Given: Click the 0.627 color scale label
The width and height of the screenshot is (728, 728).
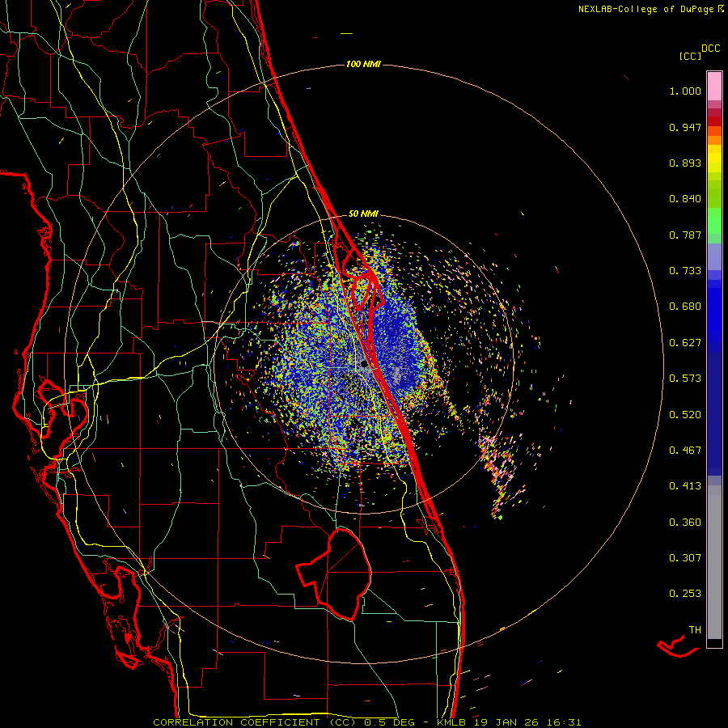Looking at the screenshot, I should click(x=685, y=343).
